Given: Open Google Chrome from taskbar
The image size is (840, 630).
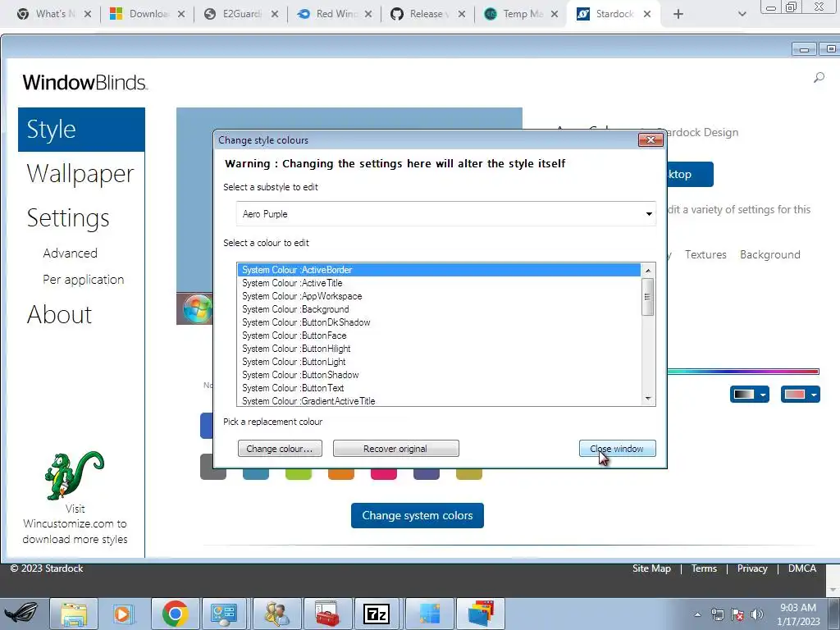Looking at the screenshot, I should pyautogui.click(x=175, y=614).
